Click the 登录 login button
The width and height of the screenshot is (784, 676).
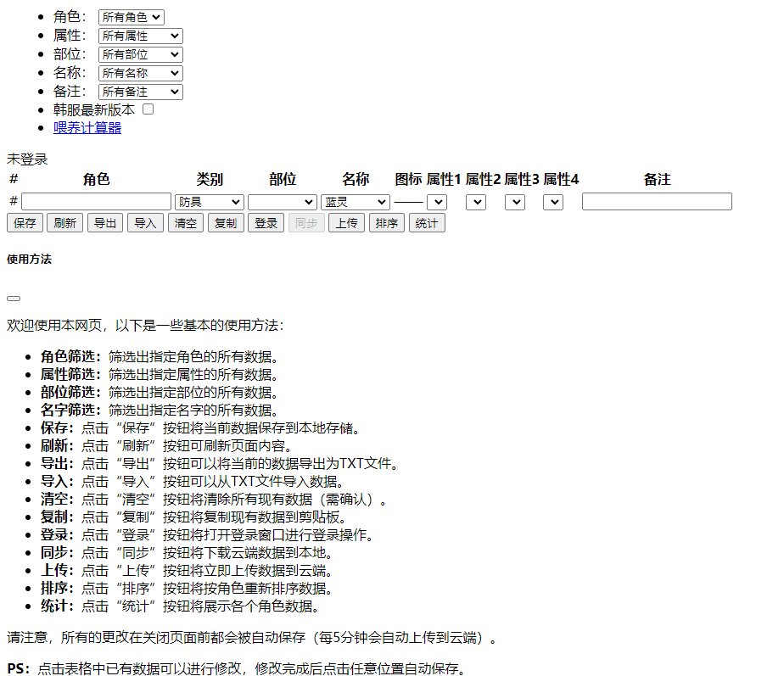click(x=266, y=223)
